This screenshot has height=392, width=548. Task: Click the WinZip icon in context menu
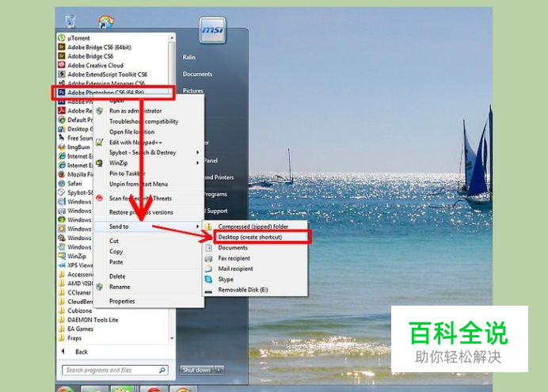click(x=100, y=163)
